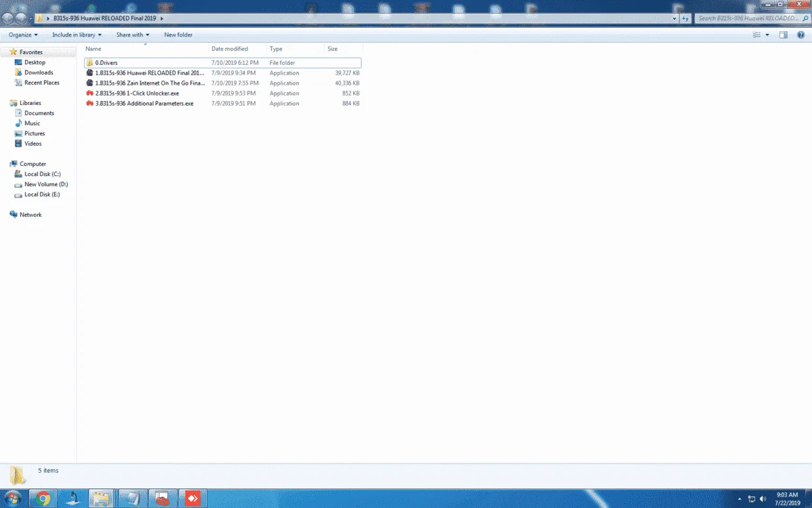Open the Documents library
Screen dimensions: 812x508
(39, 113)
